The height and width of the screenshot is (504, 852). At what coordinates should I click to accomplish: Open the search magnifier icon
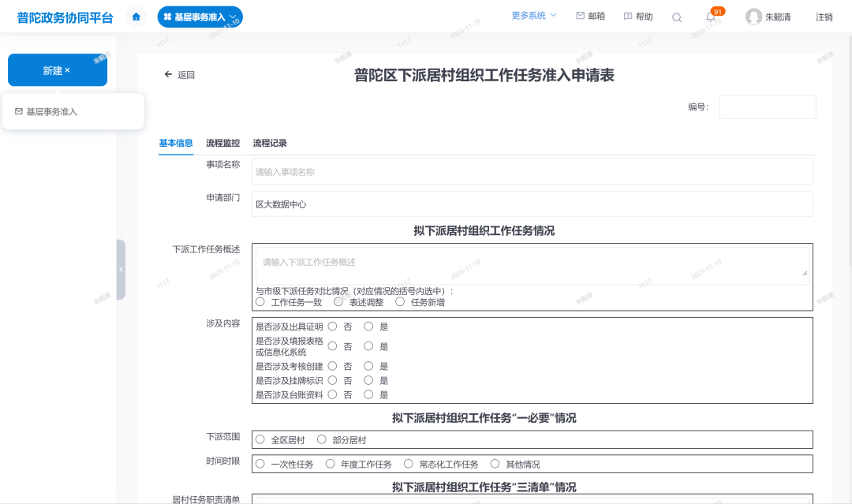(x=676, y=17)
